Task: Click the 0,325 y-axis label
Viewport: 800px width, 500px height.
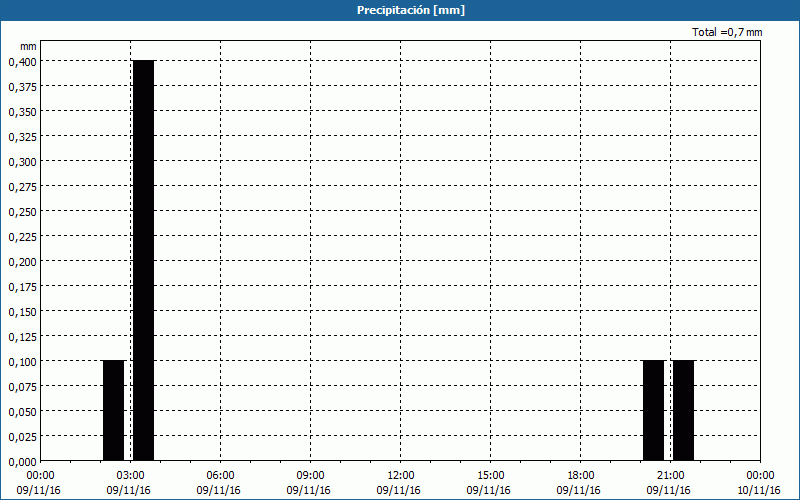Action: click(22, 137)
